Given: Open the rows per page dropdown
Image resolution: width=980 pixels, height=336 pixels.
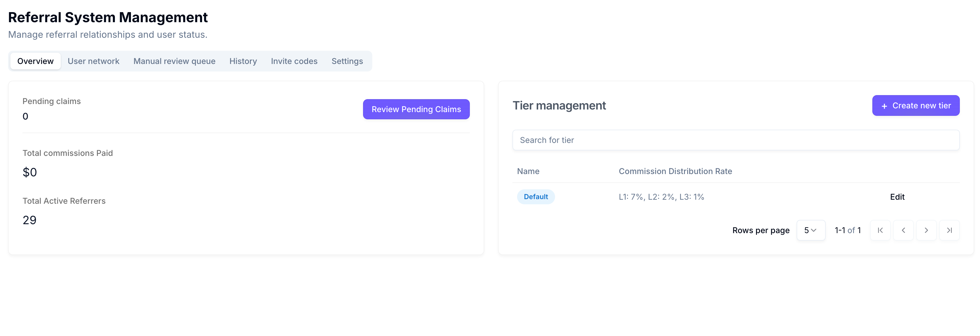Looking at the screenshot, I should (811, 230).
